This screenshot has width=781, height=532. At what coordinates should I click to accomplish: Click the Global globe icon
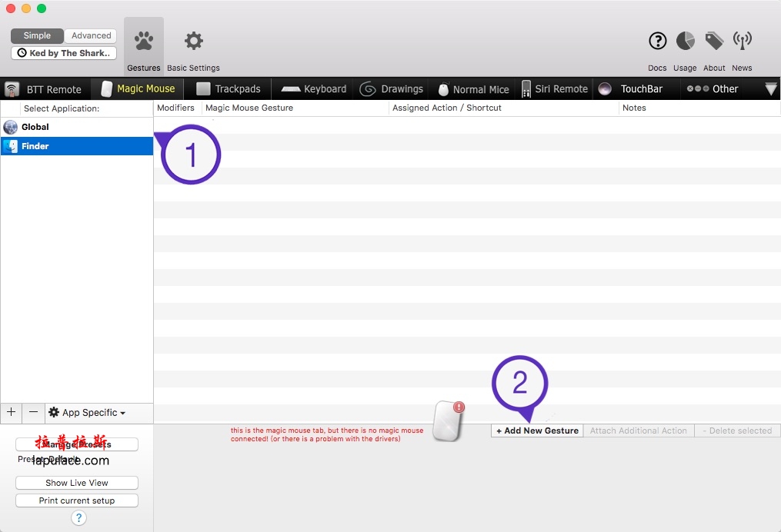(x=11, y=127)
